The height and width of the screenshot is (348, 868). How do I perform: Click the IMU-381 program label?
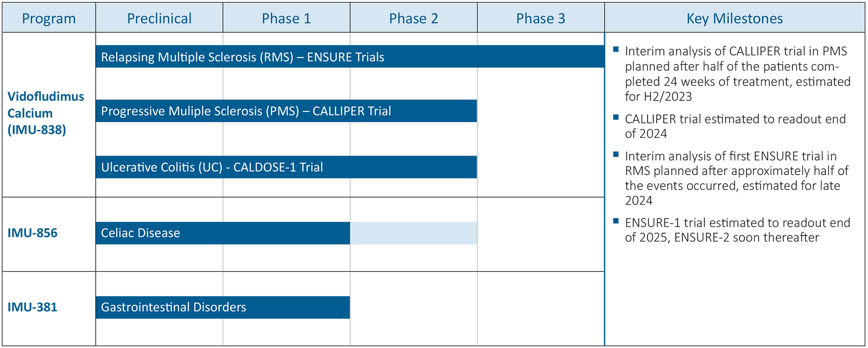33,308
